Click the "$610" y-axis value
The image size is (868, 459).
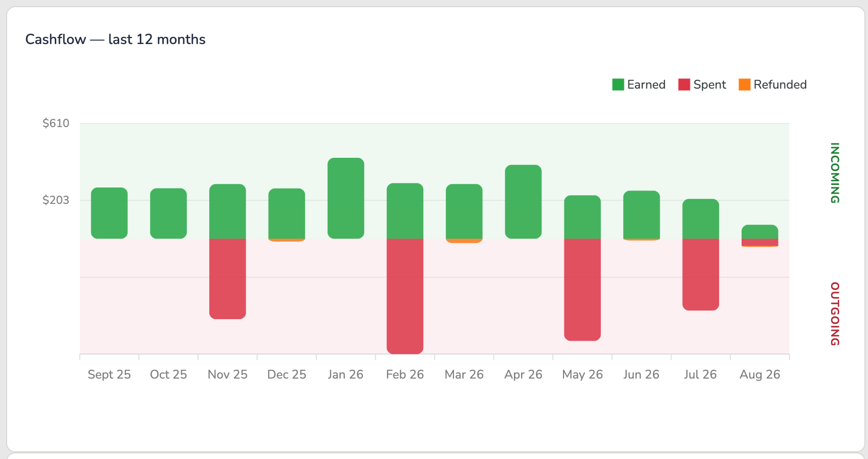coord(56,123)
